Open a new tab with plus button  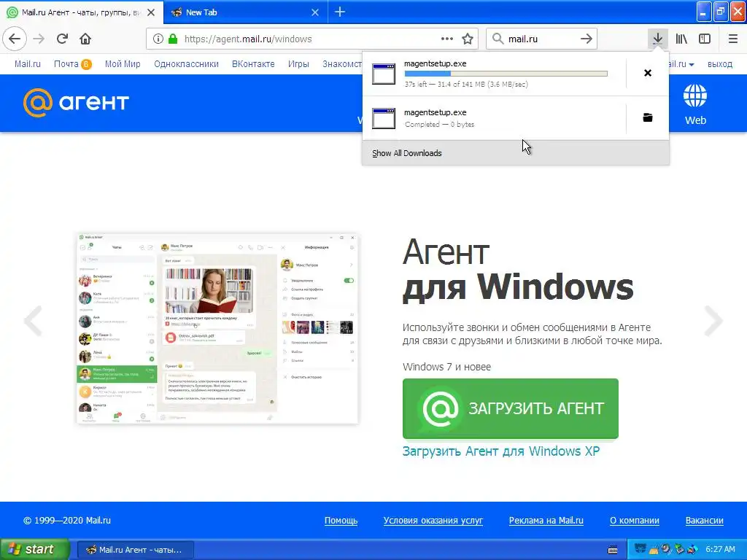click(340, 12)
